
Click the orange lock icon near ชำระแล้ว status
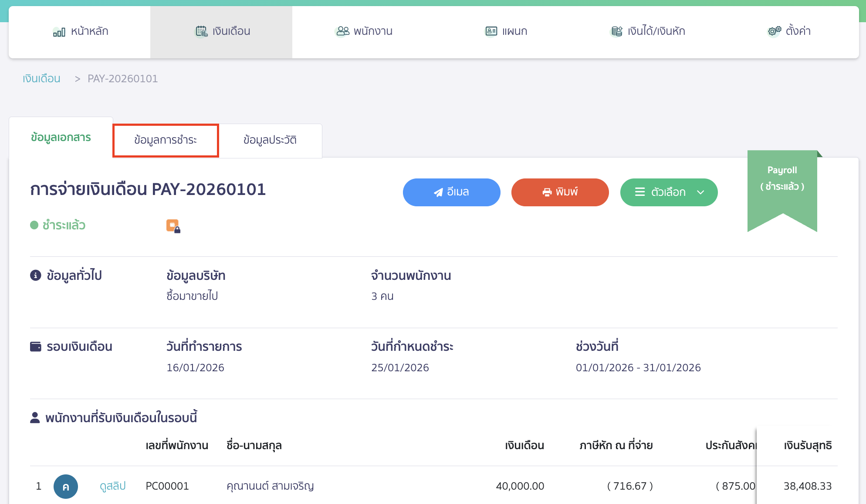click(173, 225)
